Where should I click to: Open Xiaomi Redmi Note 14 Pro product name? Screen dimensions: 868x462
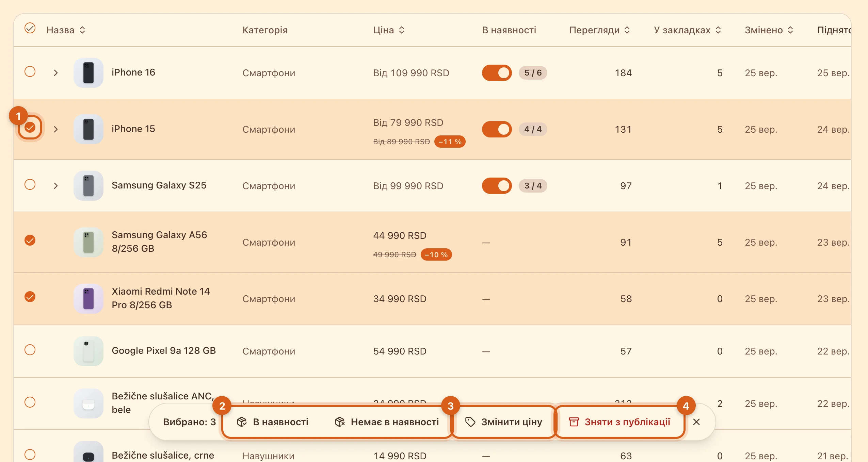(161, 298)
